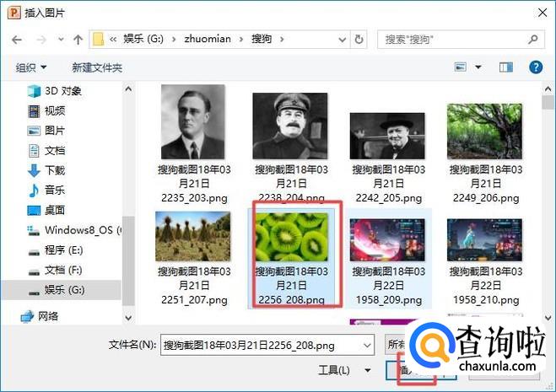The height and width of the screenshot is (392, 556).
Task: Click the change view mode icon
Action: tap(462, 67)
